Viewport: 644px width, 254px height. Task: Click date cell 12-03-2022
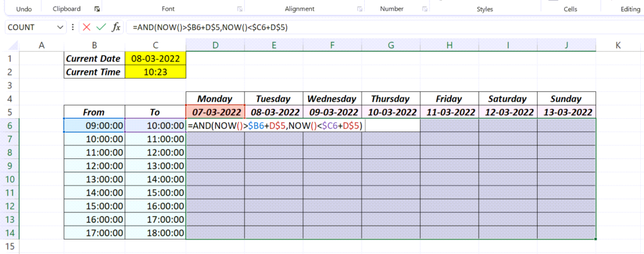point(508,112)
